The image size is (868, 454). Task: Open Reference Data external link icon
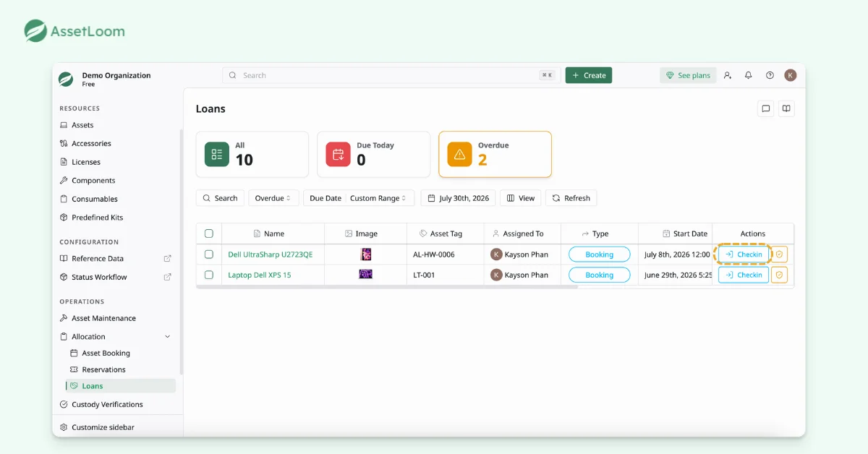168,259
